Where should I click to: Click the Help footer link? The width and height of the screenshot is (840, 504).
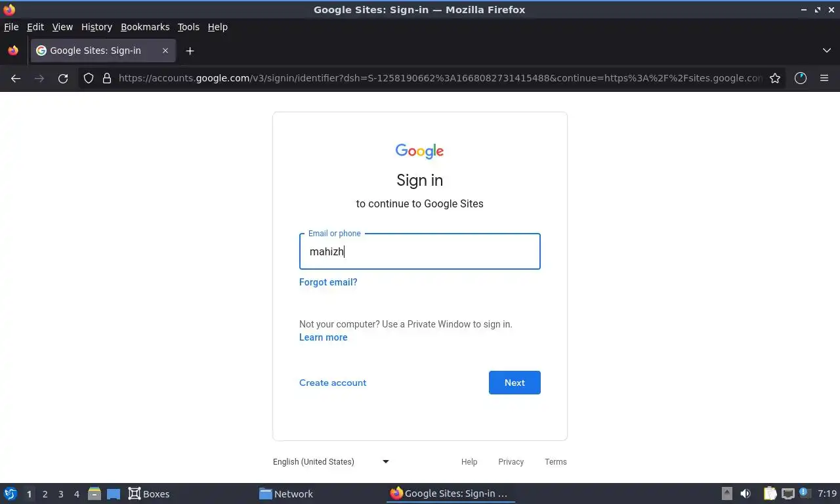[469, 462]
